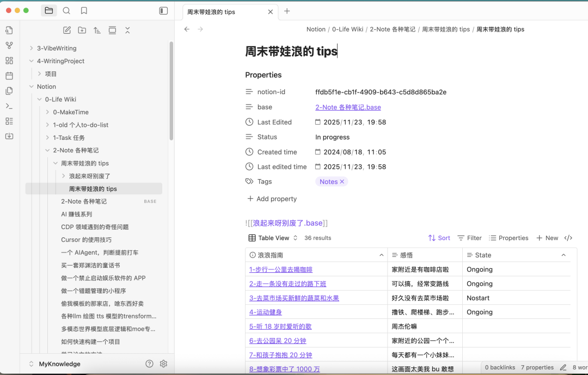
Task: Open the bookmarks panel icon
Action: point(84,11)
